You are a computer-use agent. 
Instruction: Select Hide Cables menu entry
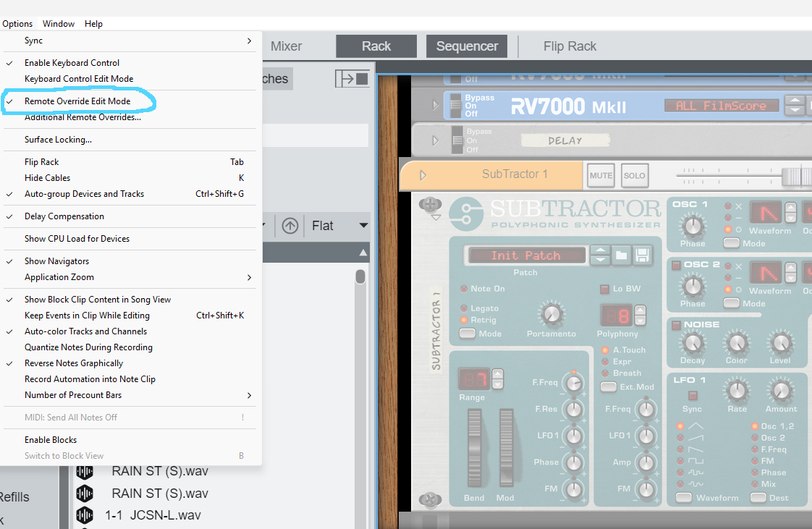130,177
